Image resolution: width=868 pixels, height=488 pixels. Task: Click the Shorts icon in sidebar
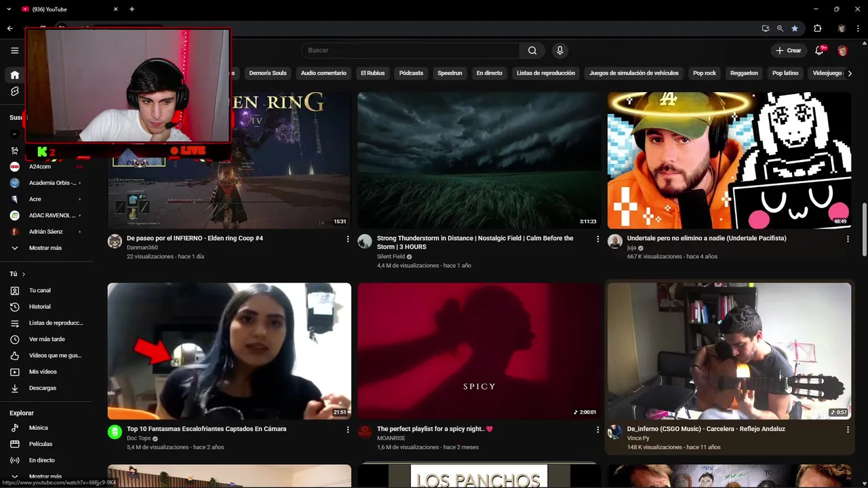(14, 91)
